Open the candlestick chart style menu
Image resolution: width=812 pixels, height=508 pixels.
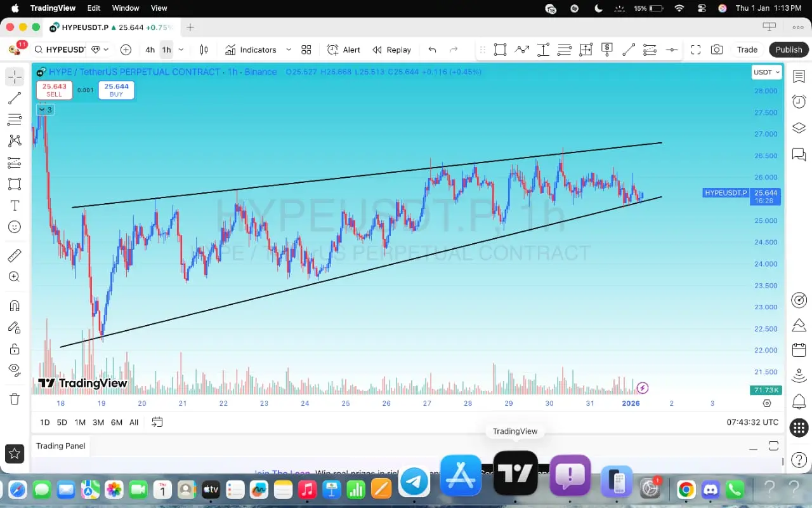(x=204, y=50)
